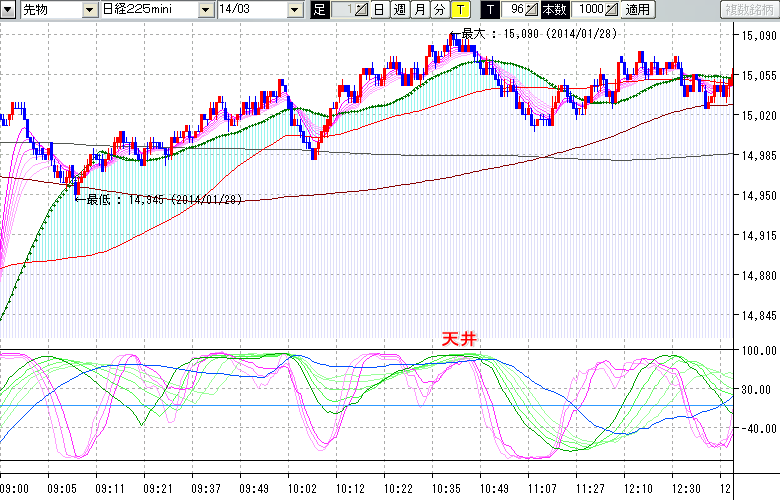The height and width of the screenshot is (500, 780).
Task: Click the T value field showing 96
Action: coord(514,9)
